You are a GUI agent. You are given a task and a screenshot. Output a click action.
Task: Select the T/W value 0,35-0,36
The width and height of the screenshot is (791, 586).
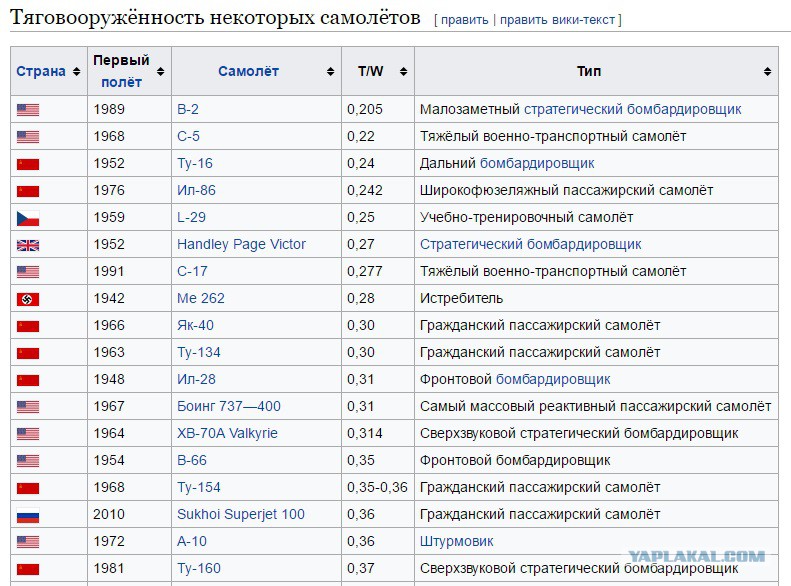[377, 488]
